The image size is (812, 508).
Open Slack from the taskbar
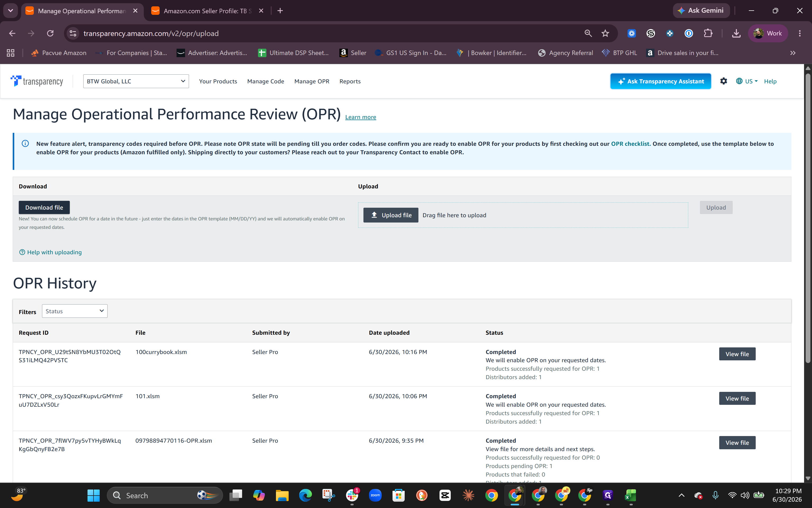[x=352, y=495]
